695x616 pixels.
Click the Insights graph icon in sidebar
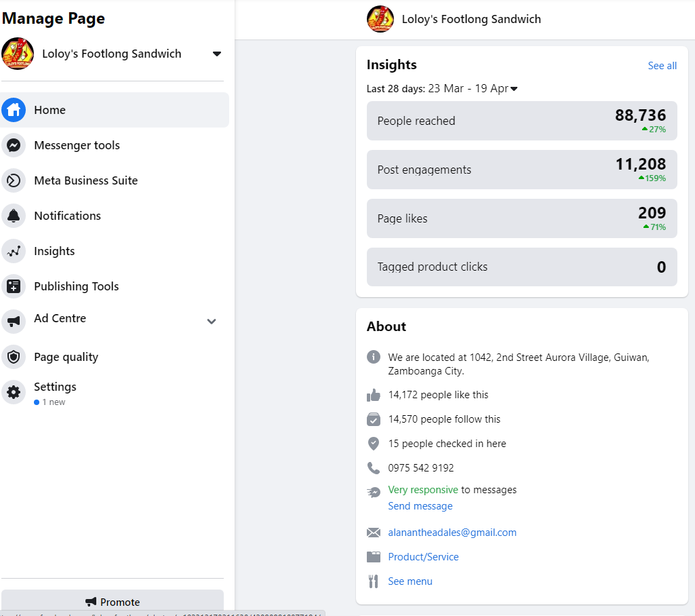(14, 251)
